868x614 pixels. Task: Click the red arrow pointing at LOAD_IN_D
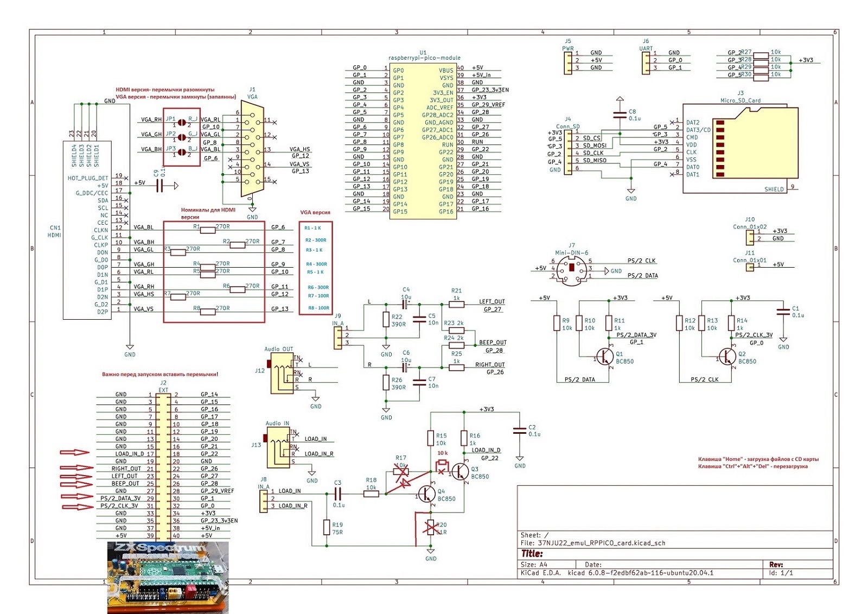(x=75, y=452)
